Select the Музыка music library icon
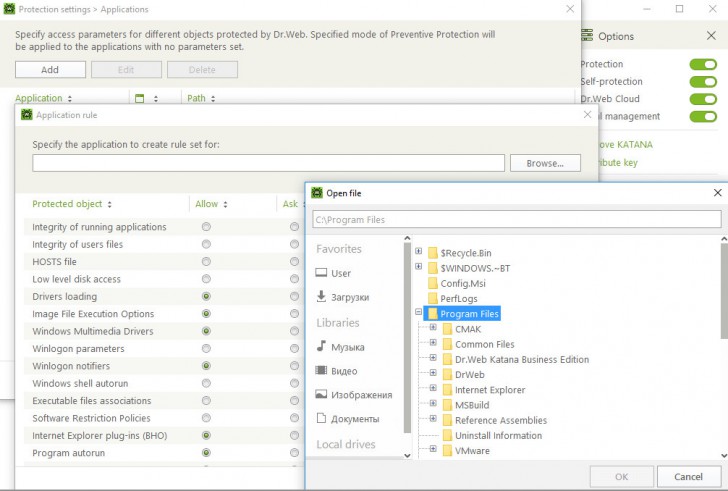728x491 pixels. 322,347
